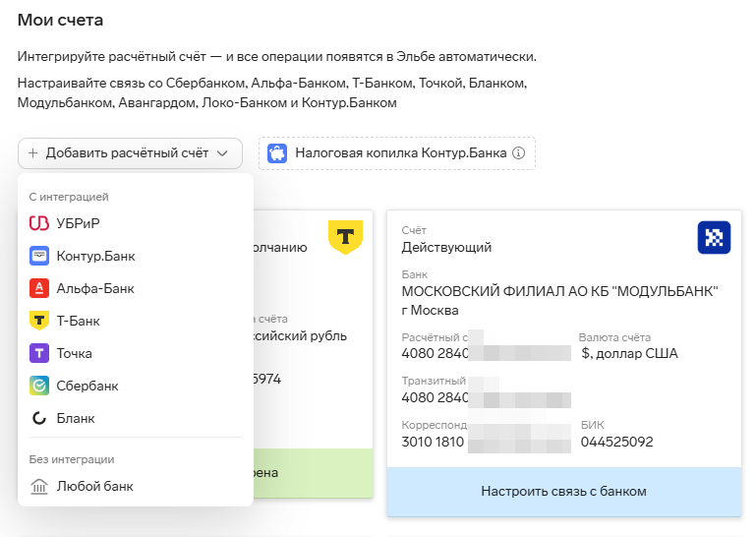The width and height of the screenshot is (756, 537).
Task: Click the БИК value 044525092
Action: 616,442
